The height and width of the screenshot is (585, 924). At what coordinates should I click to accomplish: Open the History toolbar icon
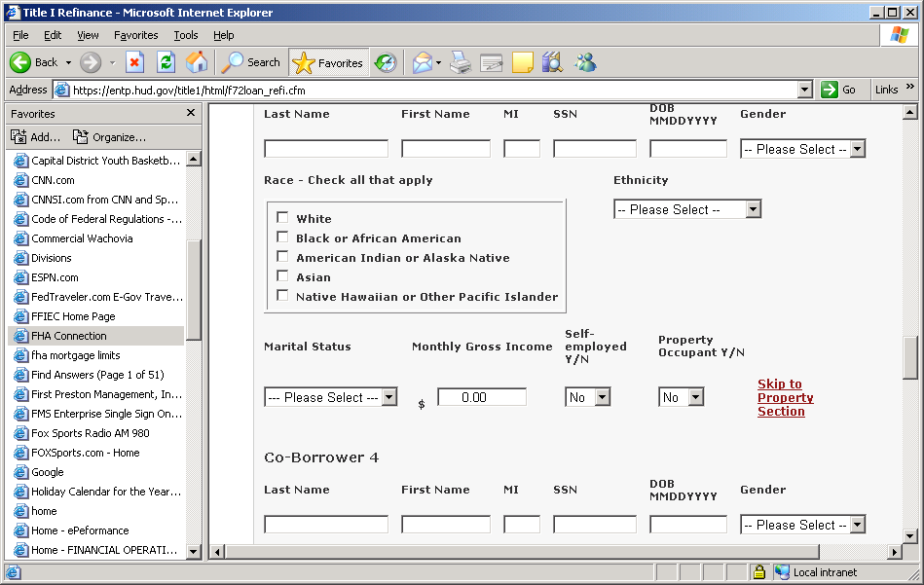386,62
